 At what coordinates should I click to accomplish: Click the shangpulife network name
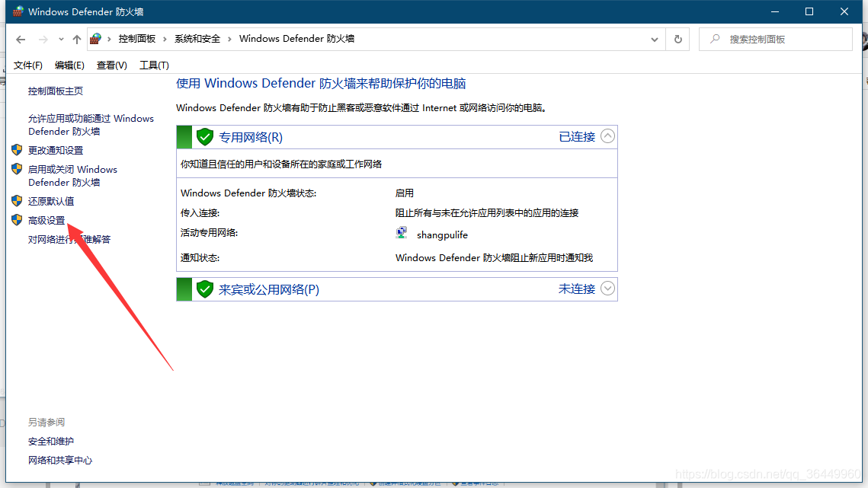(442, 235)
